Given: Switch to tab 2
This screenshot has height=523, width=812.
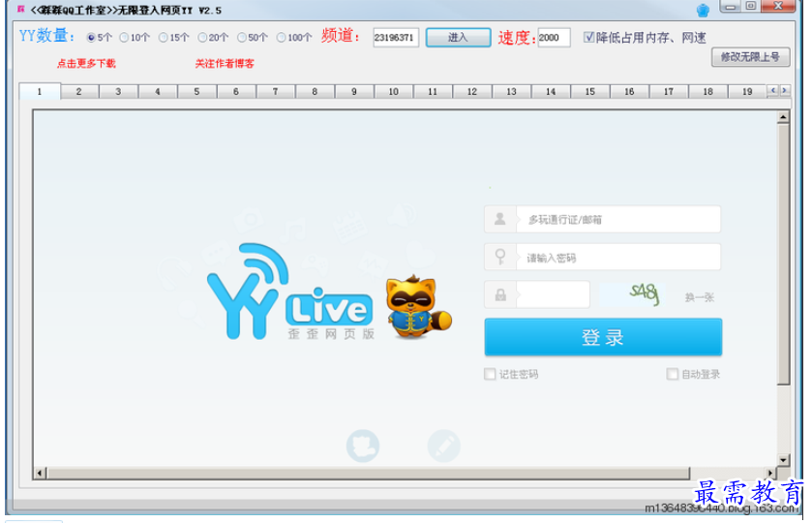Looking at the screenshot, I should click(78, 92).
